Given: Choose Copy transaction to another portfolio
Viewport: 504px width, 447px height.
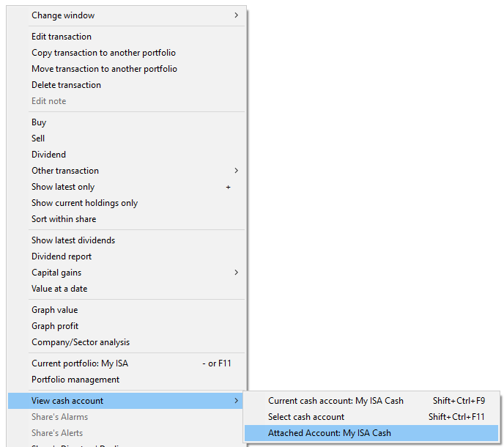Looking at the screenshot, I should coord(103,53).
